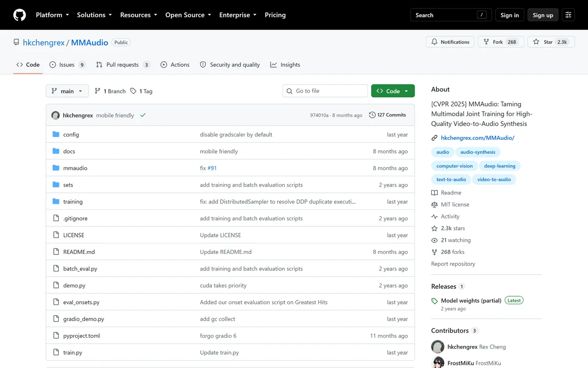588x368 pixels.
Task: Click the .gitignore file icon
Action: click(x=56, y=218)
